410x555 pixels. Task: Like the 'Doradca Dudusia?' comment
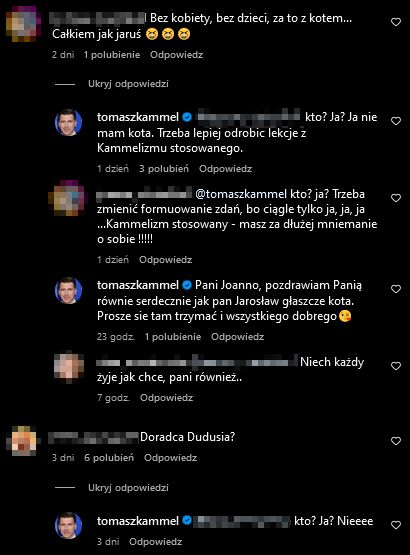(x=396, y=441)
